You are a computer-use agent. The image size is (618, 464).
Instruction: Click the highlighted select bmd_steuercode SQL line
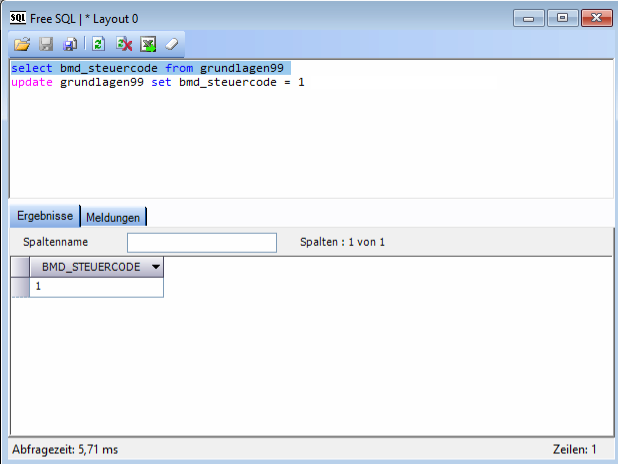(x=150, y=67)
